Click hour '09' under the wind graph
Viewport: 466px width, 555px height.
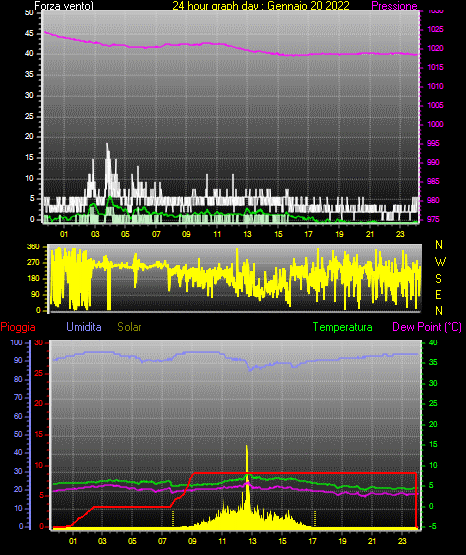186,234
